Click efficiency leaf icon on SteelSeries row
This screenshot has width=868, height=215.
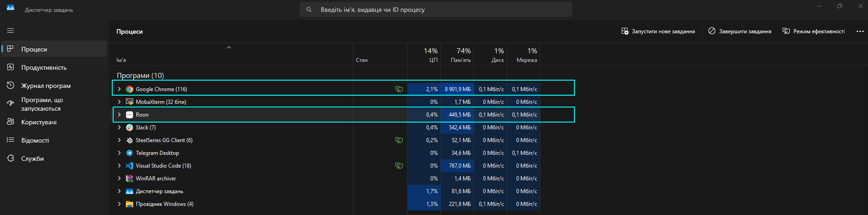tap(399, 140)
